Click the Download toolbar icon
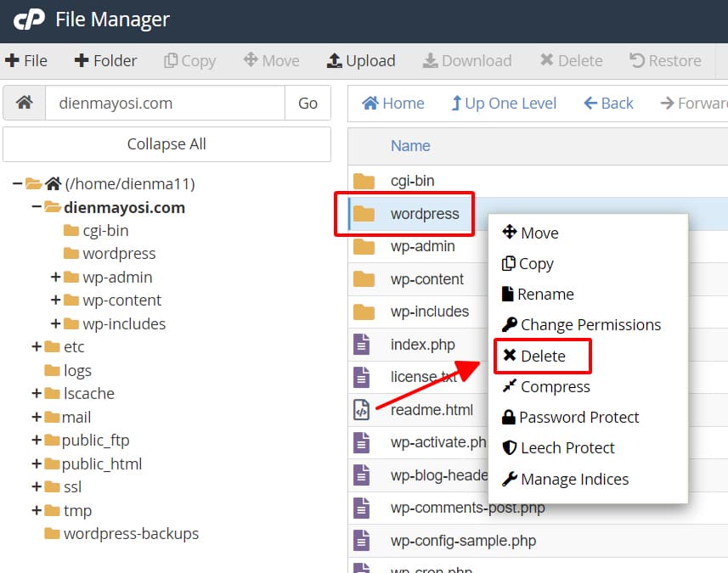Viewport: 728px width, 573px height. [466, 60]
